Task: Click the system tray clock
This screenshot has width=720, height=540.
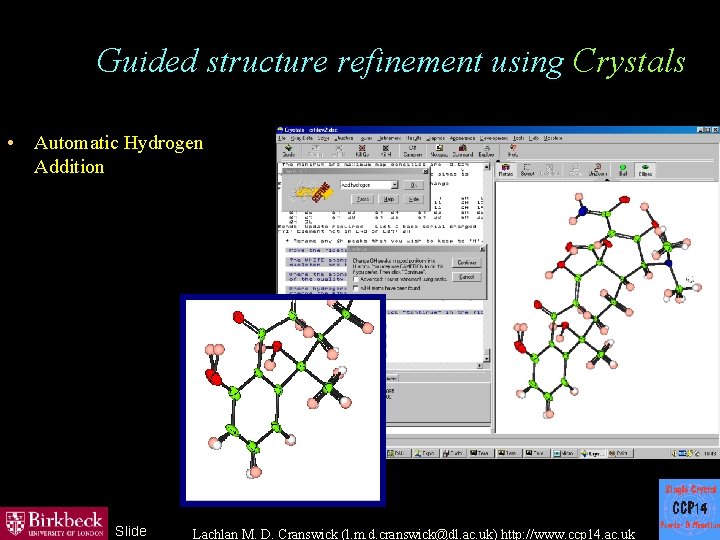Action: 710,453
